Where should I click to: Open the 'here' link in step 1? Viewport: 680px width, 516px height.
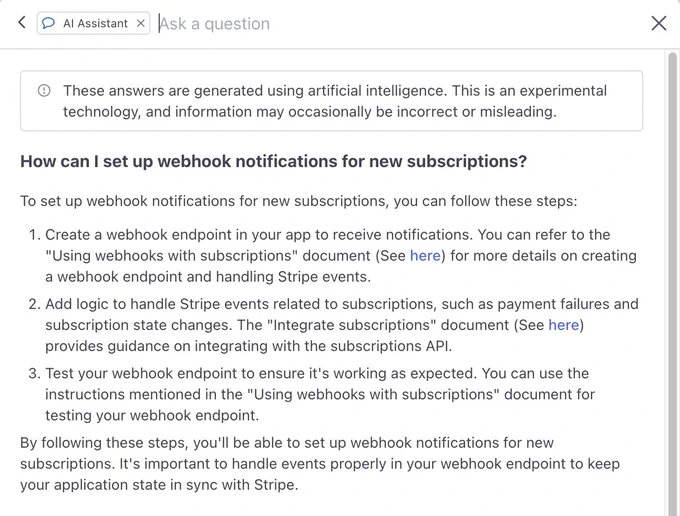click(x=425, y=256)
